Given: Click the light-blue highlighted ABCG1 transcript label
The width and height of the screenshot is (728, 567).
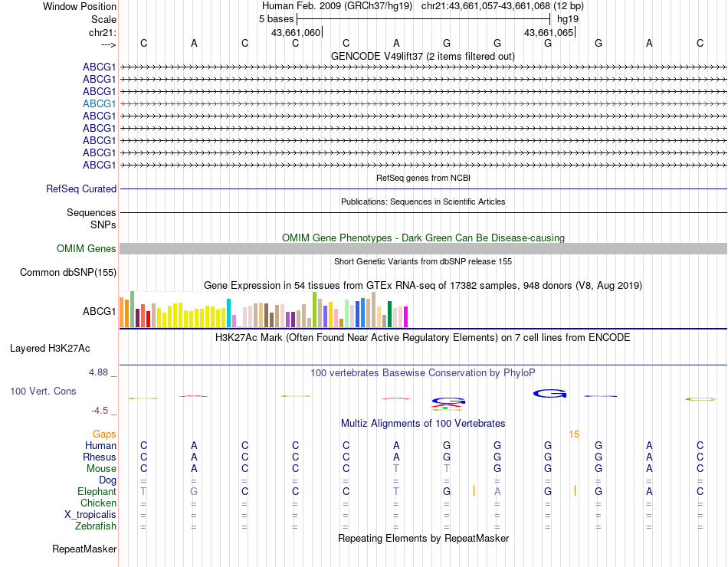Looking at the screenshot, I should [99, 103].
